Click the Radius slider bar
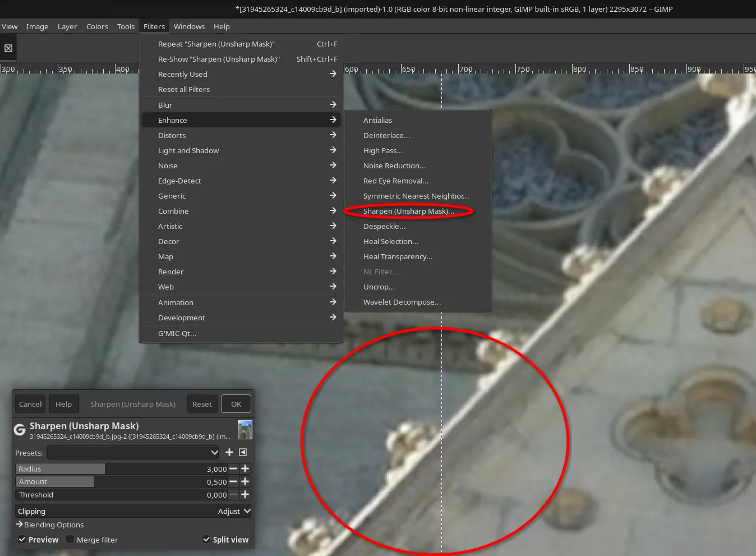The height and width of the screenshot is (556, 756). 122,468
